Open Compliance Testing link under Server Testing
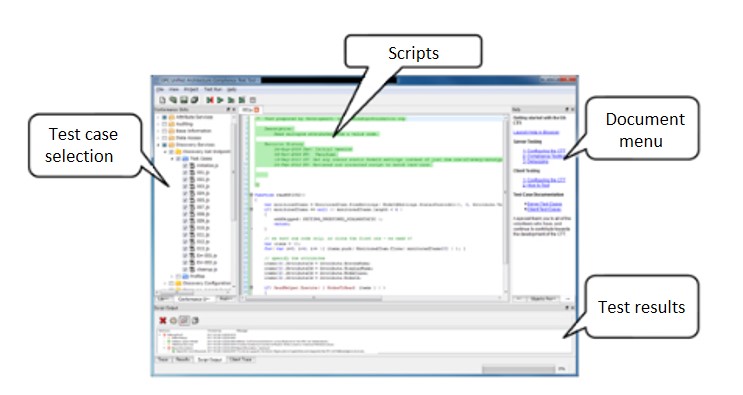The image size is (743, 395). click(x=544, y=156)
